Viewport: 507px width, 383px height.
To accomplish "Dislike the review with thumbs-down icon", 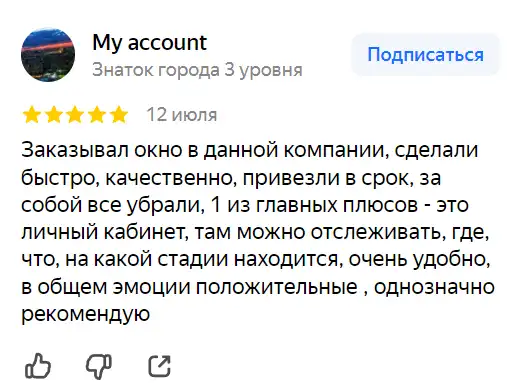I will pyautogui.click(x=99, y=366).
